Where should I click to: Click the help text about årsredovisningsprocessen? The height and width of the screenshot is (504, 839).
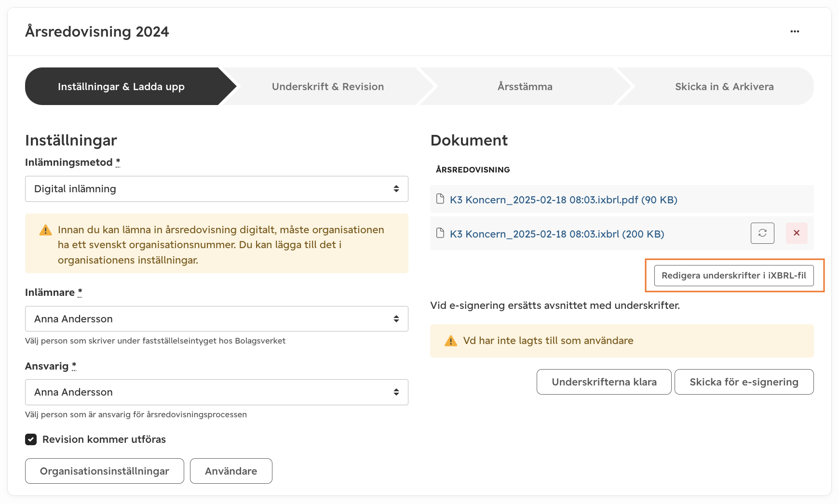click(136, 414)
